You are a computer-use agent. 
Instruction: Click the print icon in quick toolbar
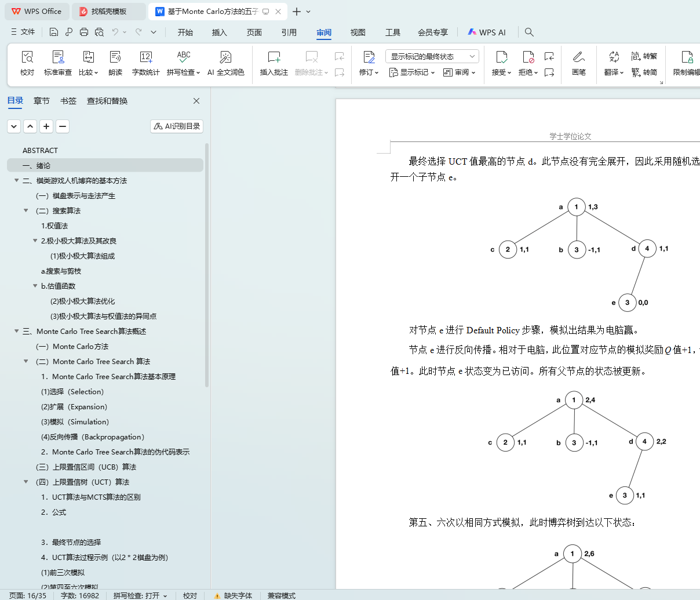[x=84, y=32]
